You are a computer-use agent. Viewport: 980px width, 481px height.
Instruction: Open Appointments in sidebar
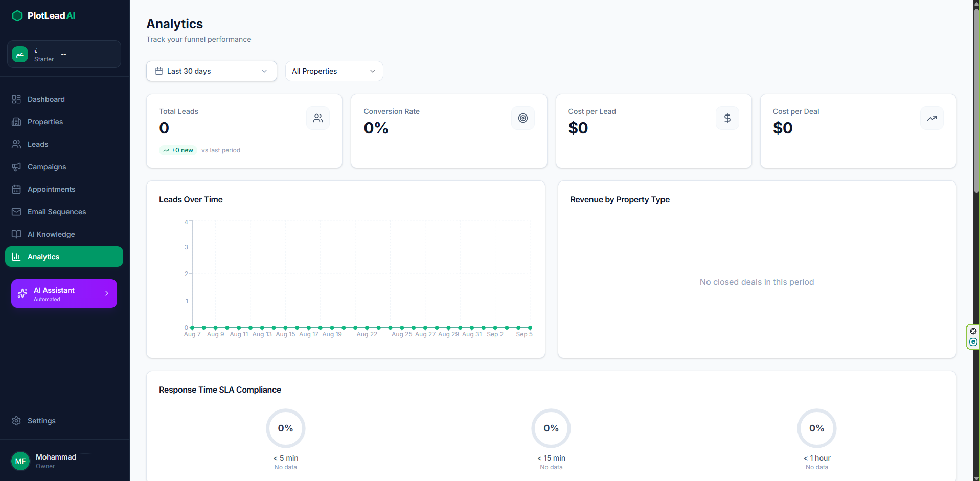64,189
